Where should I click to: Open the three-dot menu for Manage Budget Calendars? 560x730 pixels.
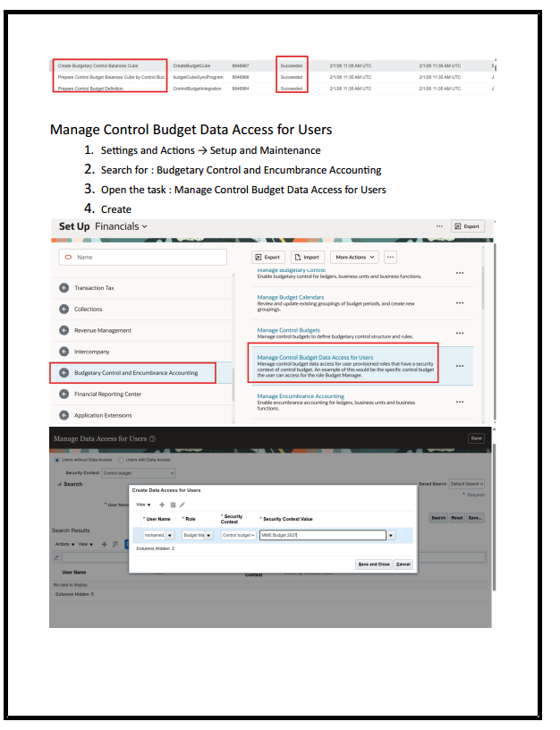460,302
